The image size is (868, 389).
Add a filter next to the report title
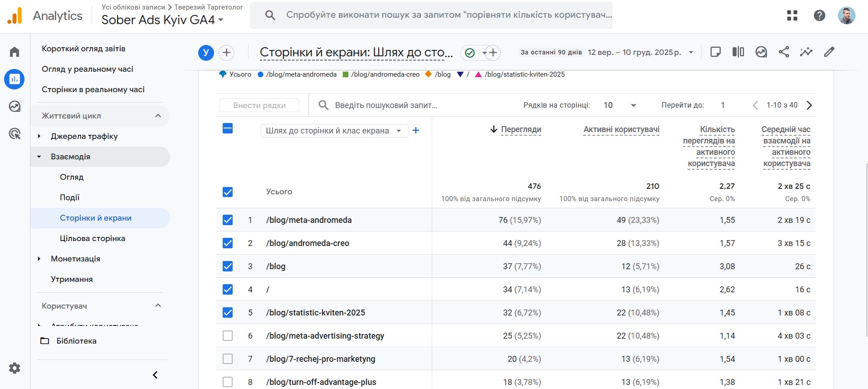[x=493, y=53]
